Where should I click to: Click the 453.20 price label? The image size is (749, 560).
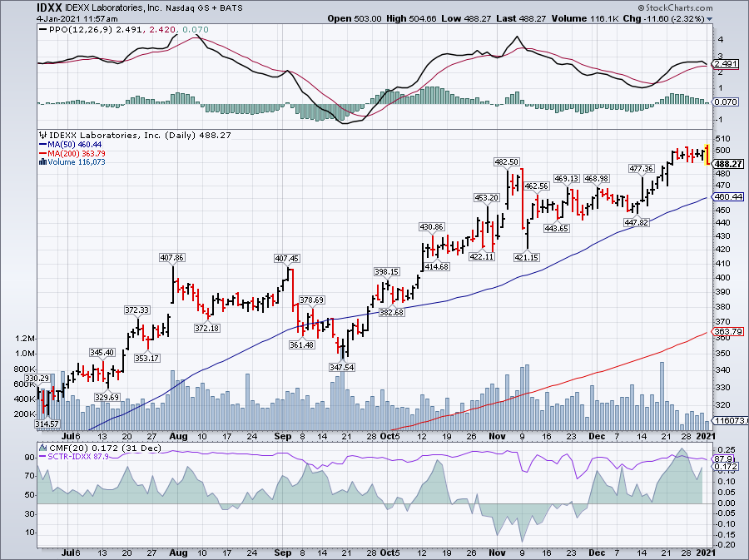(x=486, y=198)
